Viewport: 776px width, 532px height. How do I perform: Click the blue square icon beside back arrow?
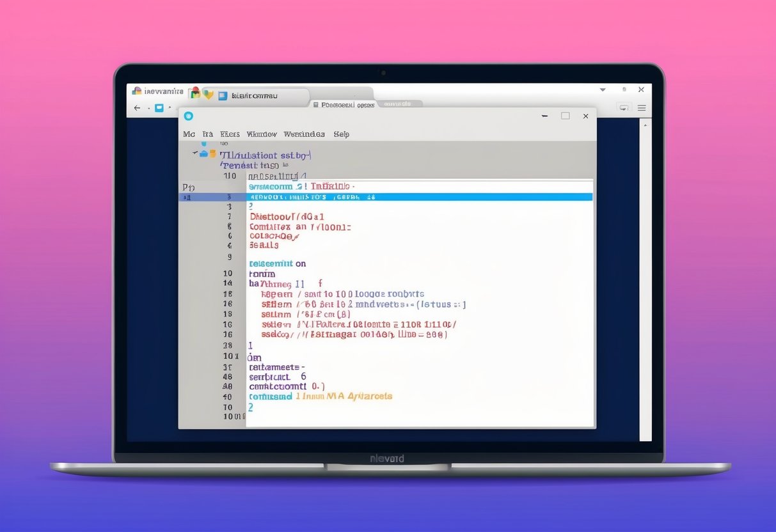coord(159,108)
